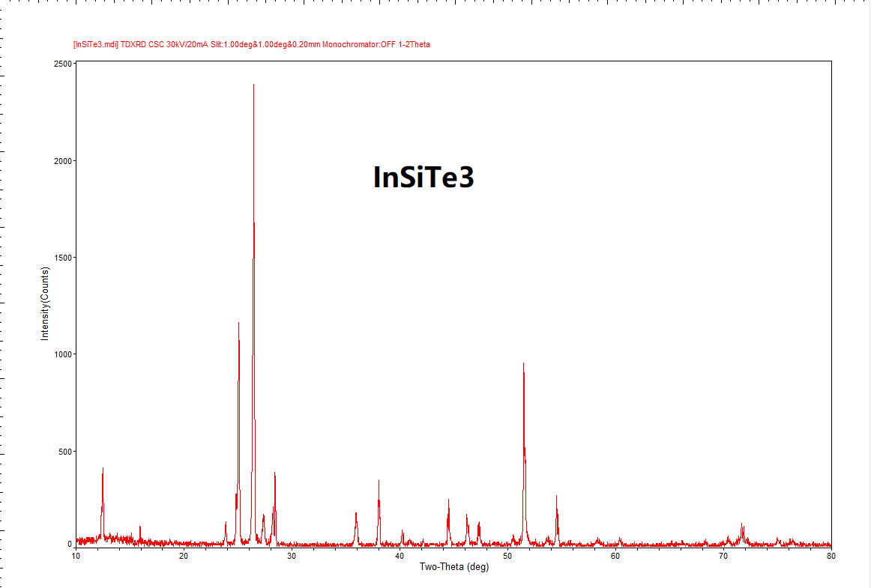Click the strong peak near 51.5 degrees

(523, 390)
